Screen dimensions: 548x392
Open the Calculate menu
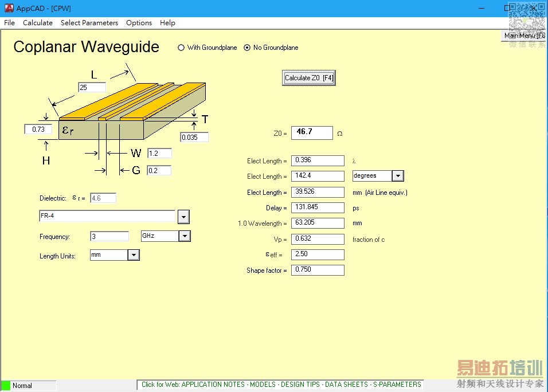(x=38, y=23)
